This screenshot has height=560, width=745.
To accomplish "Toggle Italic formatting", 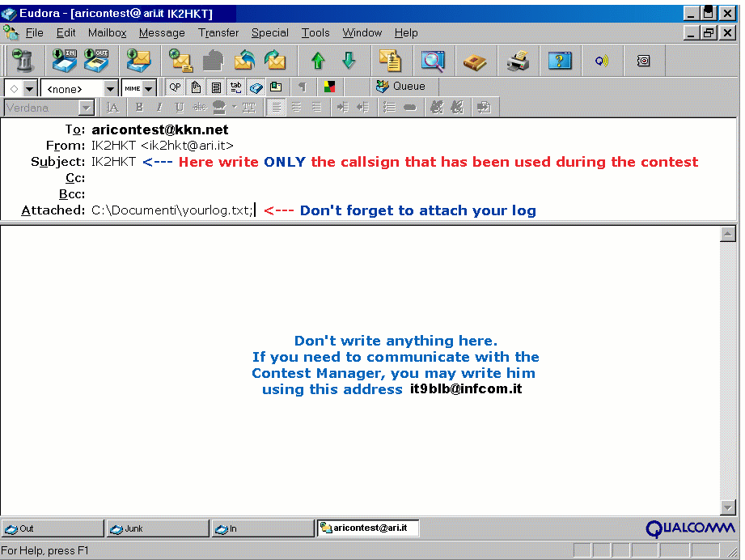I will 159,108.
